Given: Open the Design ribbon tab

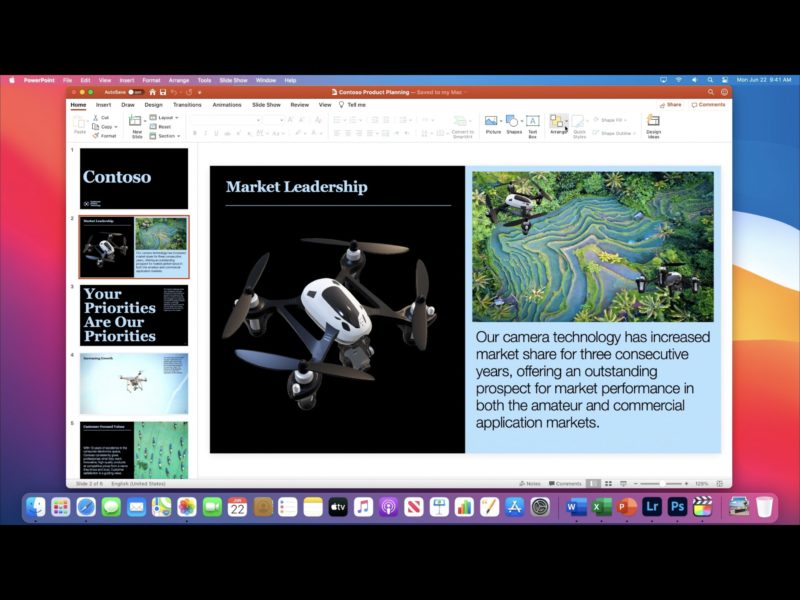Looking at the screenshot, I should point(154,105).
